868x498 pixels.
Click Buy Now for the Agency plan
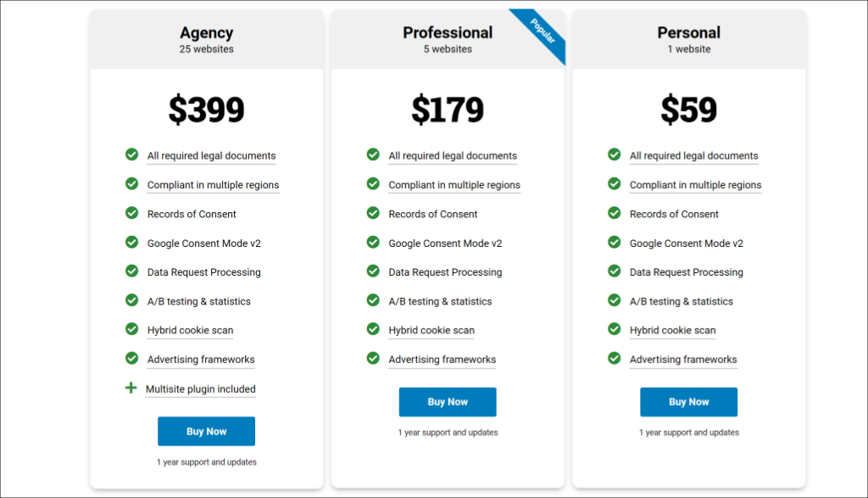tap(206, 431)
